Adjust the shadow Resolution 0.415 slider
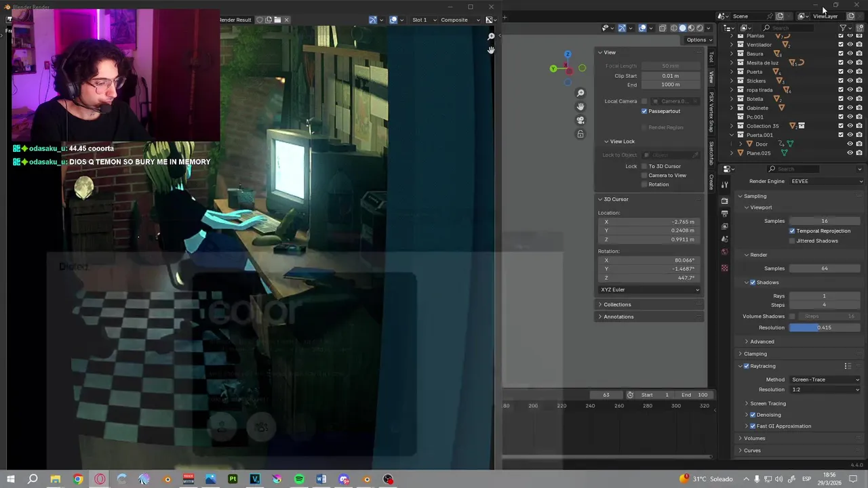Viewport: 868px width, 488px height. 825,327
